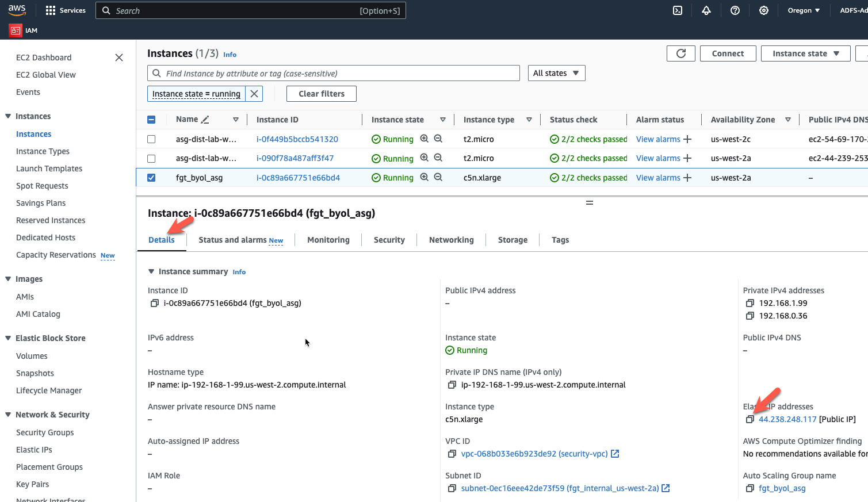
Task: Collapse Elastic Block Store sidebar group
Action: click(x=8, y=338)
